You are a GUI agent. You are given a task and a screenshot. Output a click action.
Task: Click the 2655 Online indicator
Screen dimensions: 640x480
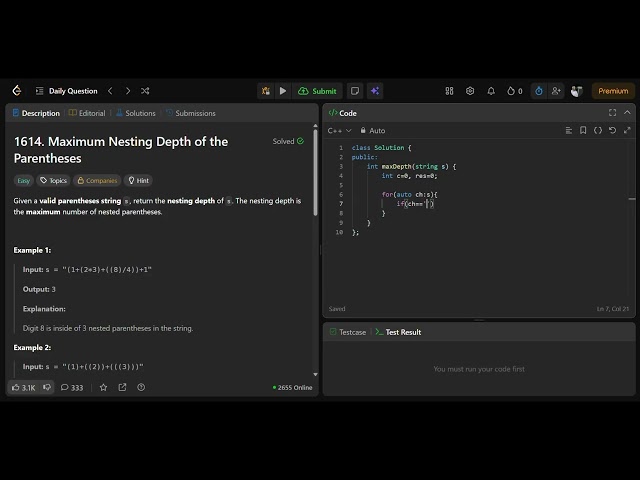click(292, 387)
